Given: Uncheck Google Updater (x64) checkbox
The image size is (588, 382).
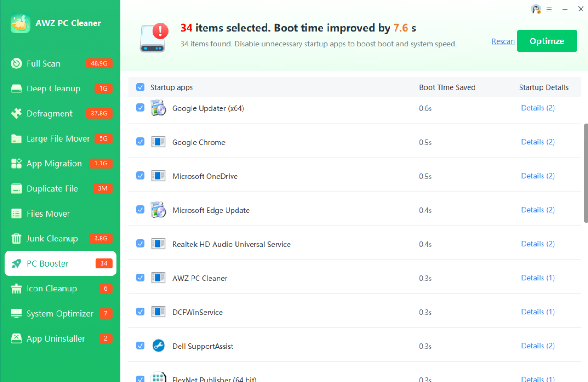Looking at the screenshot, I should [141, 108].
